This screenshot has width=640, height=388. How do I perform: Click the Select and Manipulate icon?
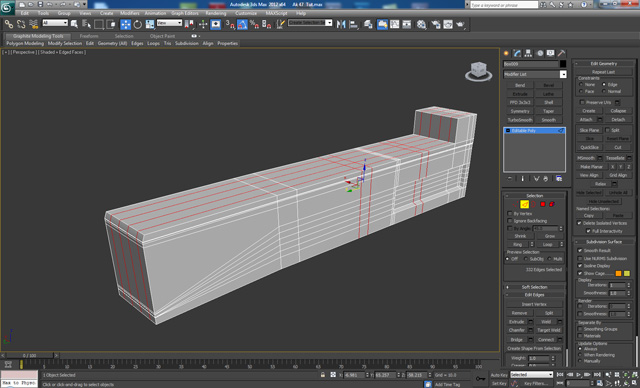click(203, 24)
